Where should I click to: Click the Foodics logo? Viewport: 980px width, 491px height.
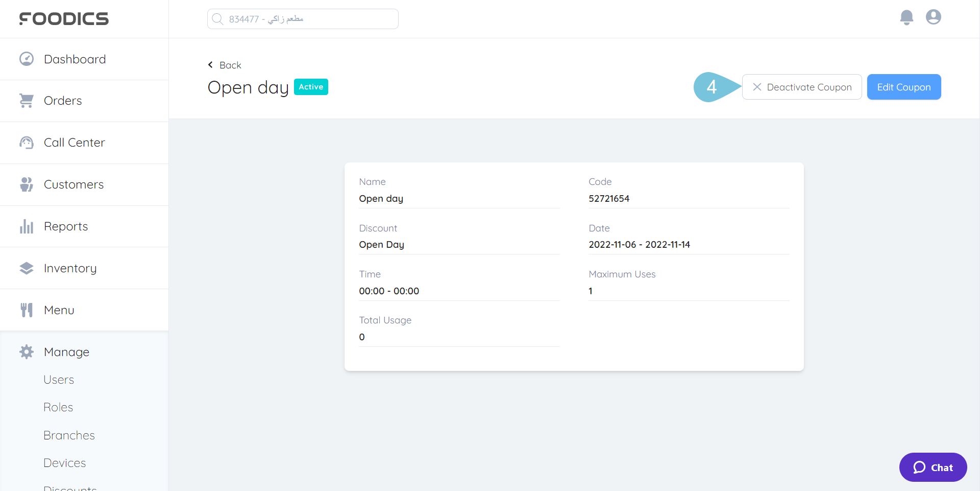pyautogui.click(x=64, y=19)
